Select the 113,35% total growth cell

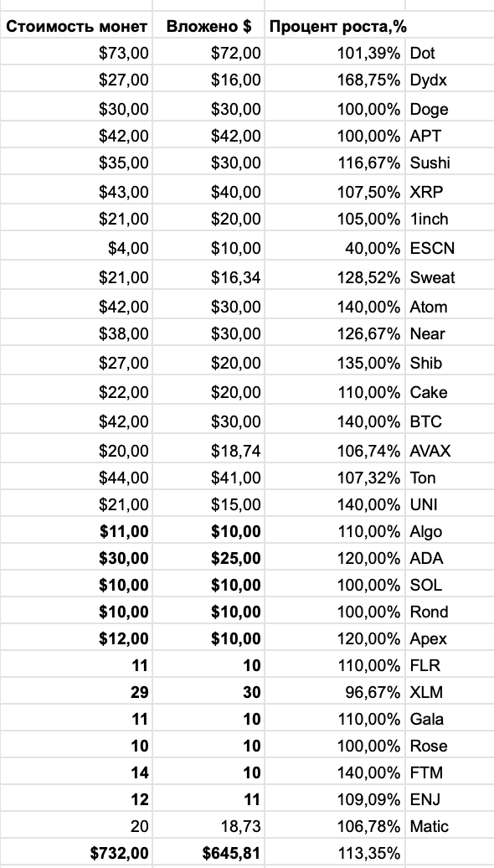click(335, 853)
